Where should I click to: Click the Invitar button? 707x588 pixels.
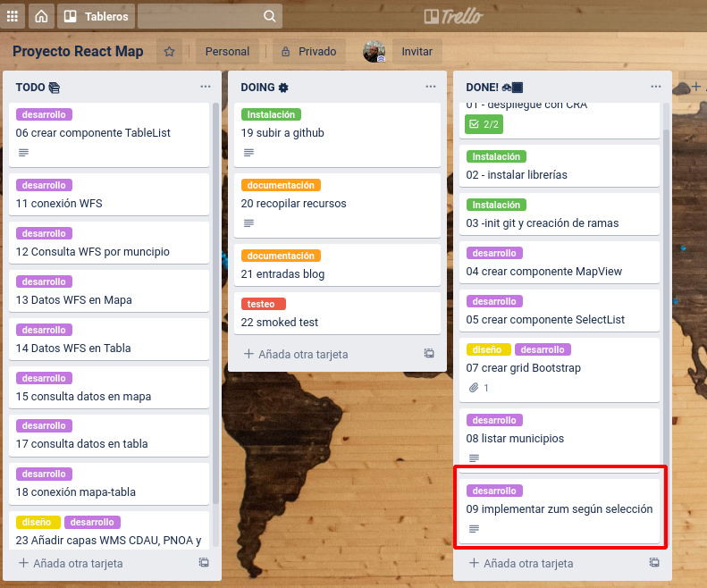click(x=417, y=52)
